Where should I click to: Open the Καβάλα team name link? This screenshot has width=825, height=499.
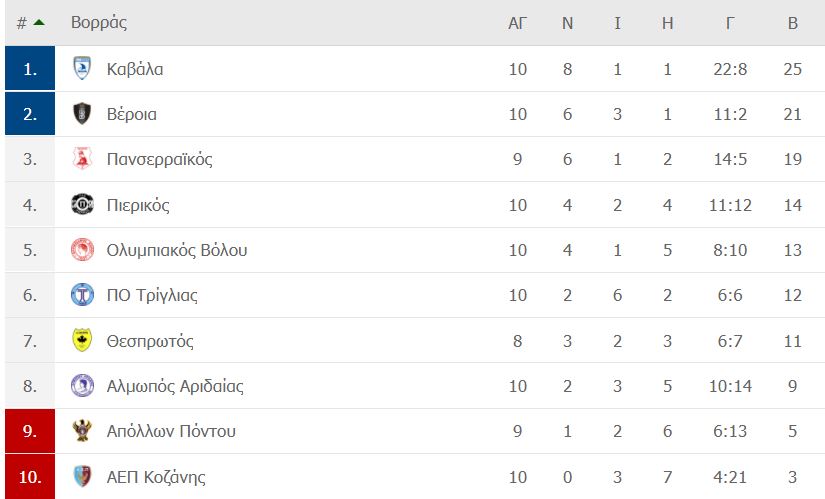[135, 69]
